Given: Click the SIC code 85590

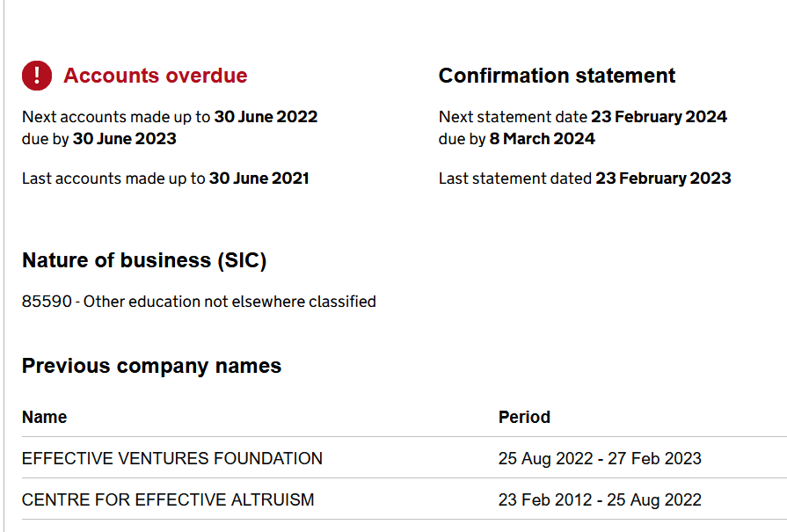Looking at the screenshot, I should pyautogui.click(x=47, y=302).
